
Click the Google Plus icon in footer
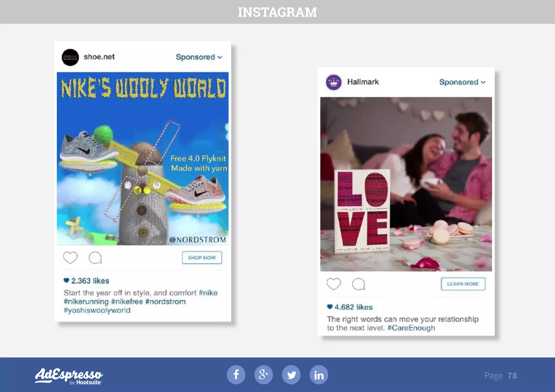264,375
